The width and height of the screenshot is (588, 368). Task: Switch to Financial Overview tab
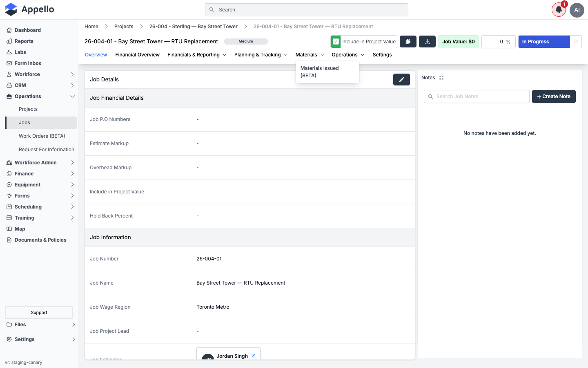tap(137, 55)
